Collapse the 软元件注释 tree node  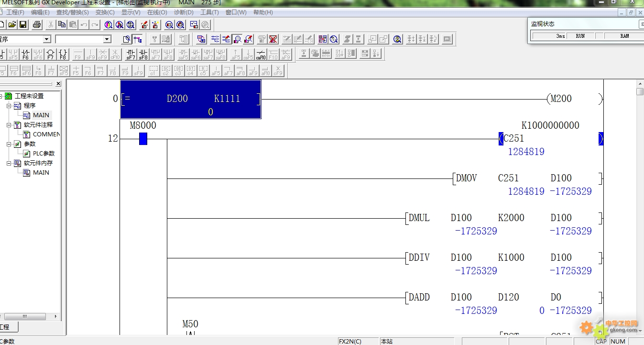point(9,124)
